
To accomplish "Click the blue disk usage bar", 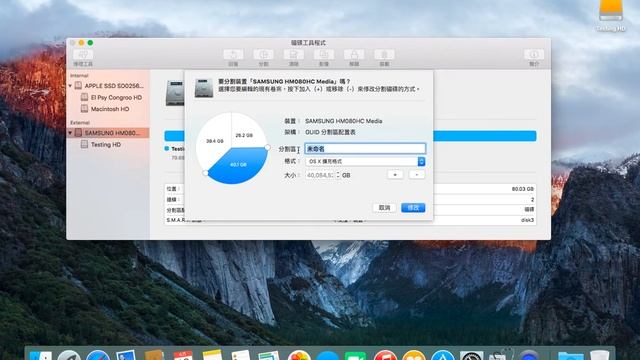I will click(484, 136).
